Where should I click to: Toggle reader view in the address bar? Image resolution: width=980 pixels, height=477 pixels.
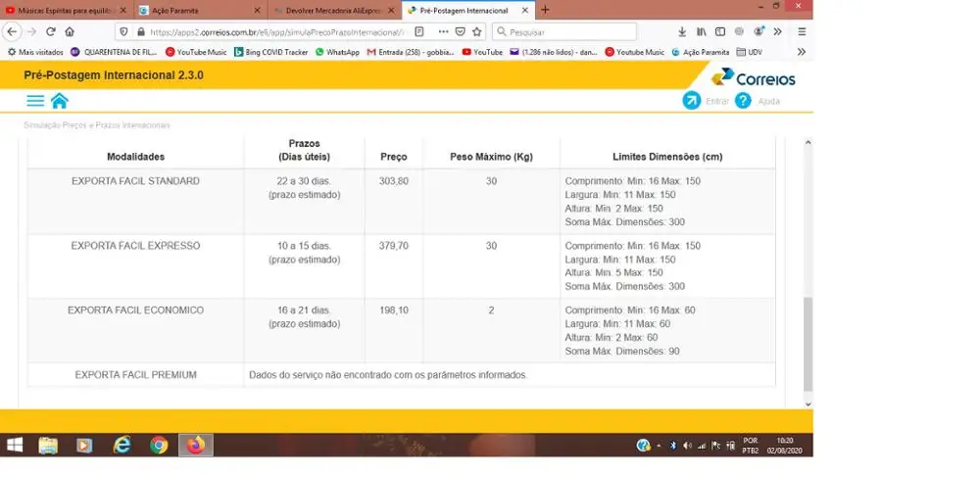[418, 32]
